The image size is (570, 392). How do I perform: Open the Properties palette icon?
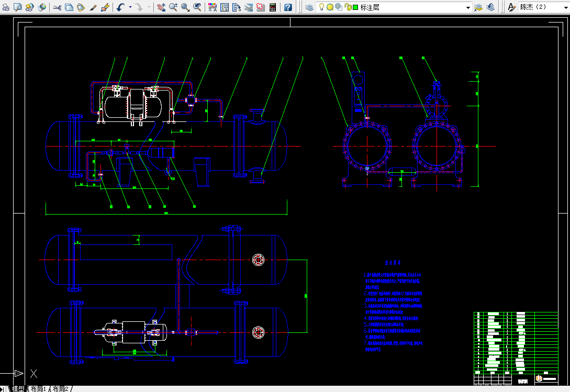pyautogui.click(x=213, y=7)
